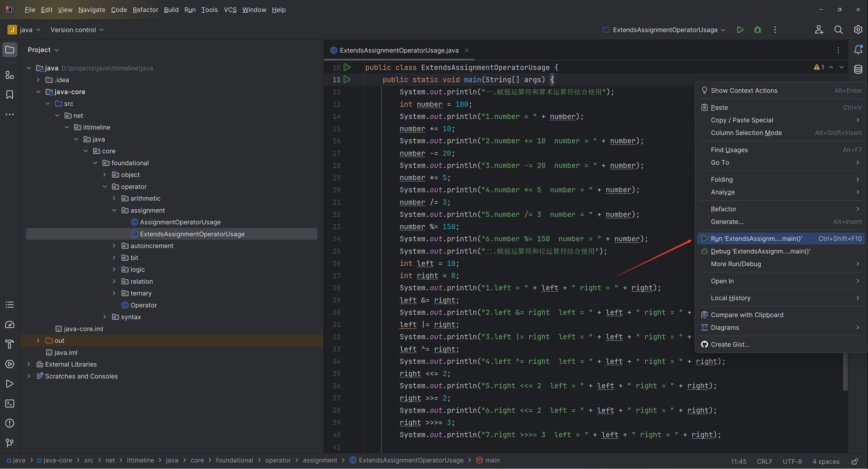Screen dimensions: 868x469
Task: Open the Problems tool window icon
Action: click(x=10, y=423)
